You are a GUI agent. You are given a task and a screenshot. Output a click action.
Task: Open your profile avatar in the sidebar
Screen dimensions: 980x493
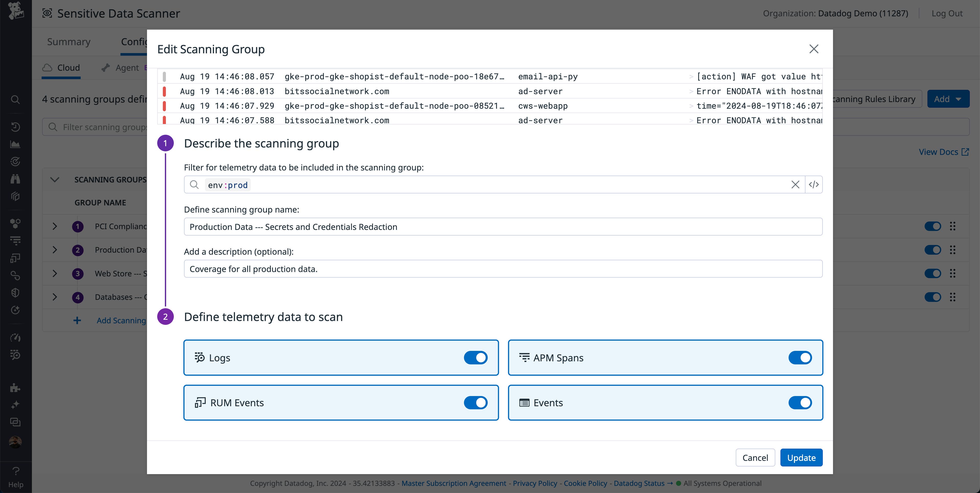(15, 442)
